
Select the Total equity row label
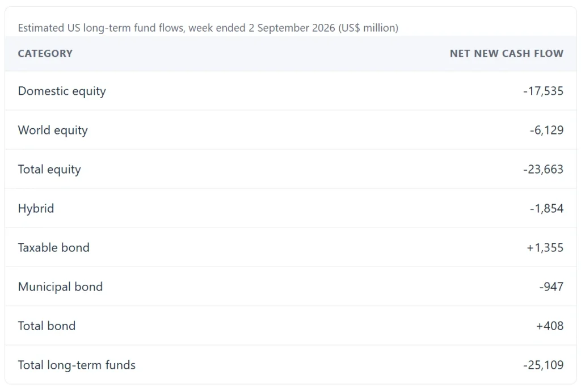coord(49,169)
